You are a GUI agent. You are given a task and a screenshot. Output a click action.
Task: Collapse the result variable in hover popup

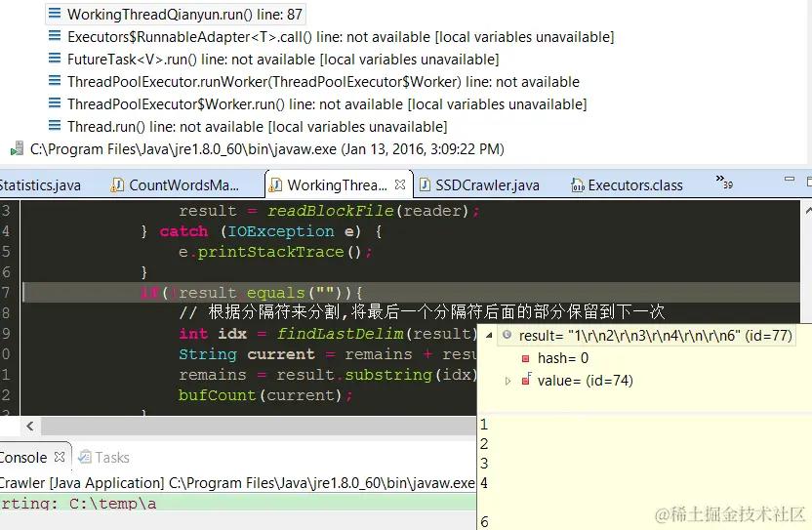click(488, 336)
